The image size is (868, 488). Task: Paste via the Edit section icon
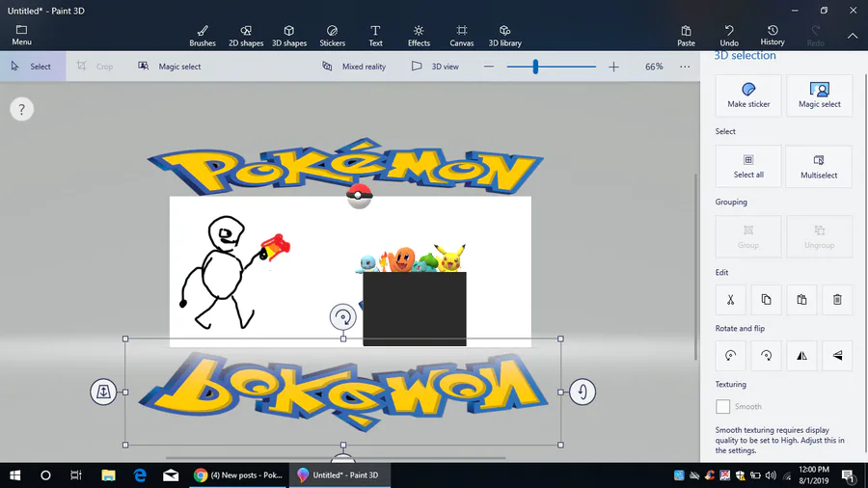point(801,299)
